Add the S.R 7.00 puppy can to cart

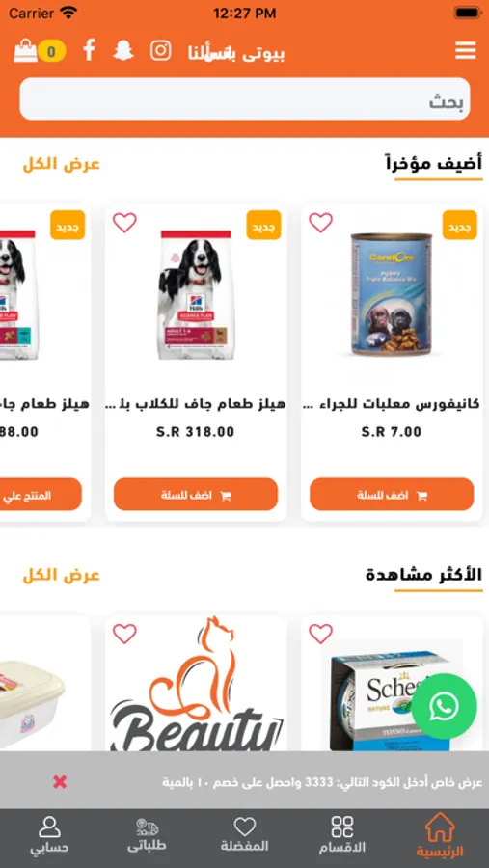tap(392, 495)
